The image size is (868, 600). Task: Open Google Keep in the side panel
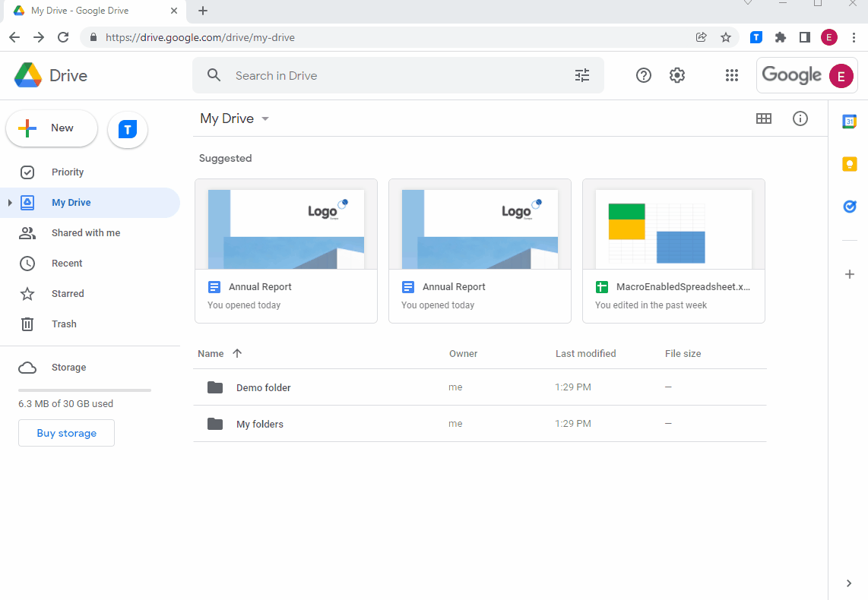[849, 163]
